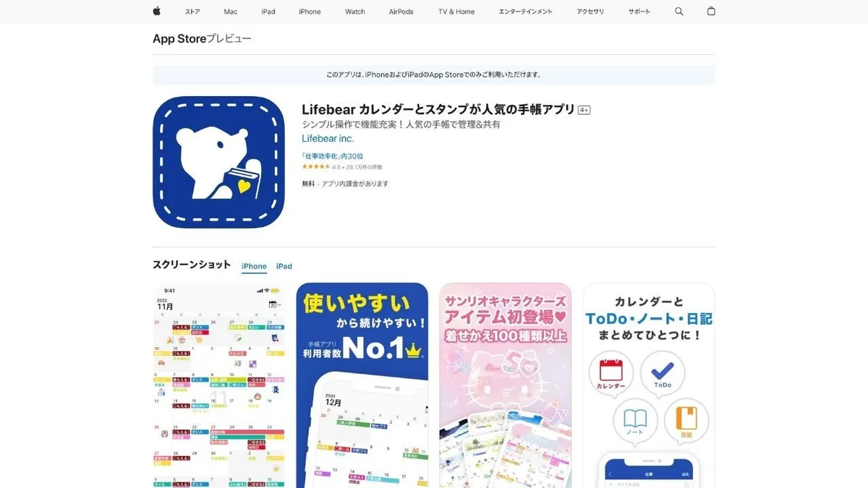Open the Mac menu item
Image resolution: width=868 pixels, height=488 pixels.
coord(231,12)
